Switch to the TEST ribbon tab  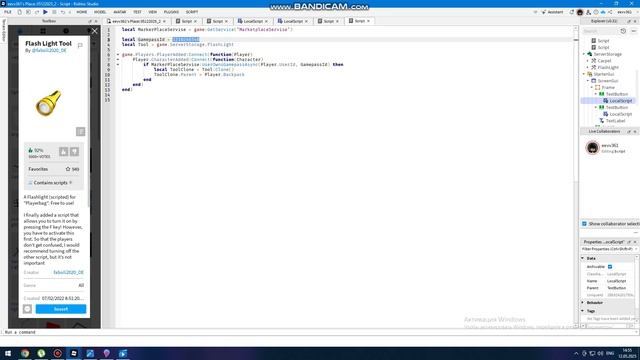(x=137, y=12)
